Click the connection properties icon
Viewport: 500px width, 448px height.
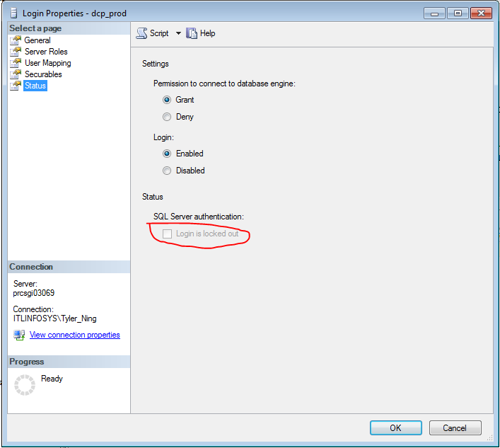(x=19, y=335)
